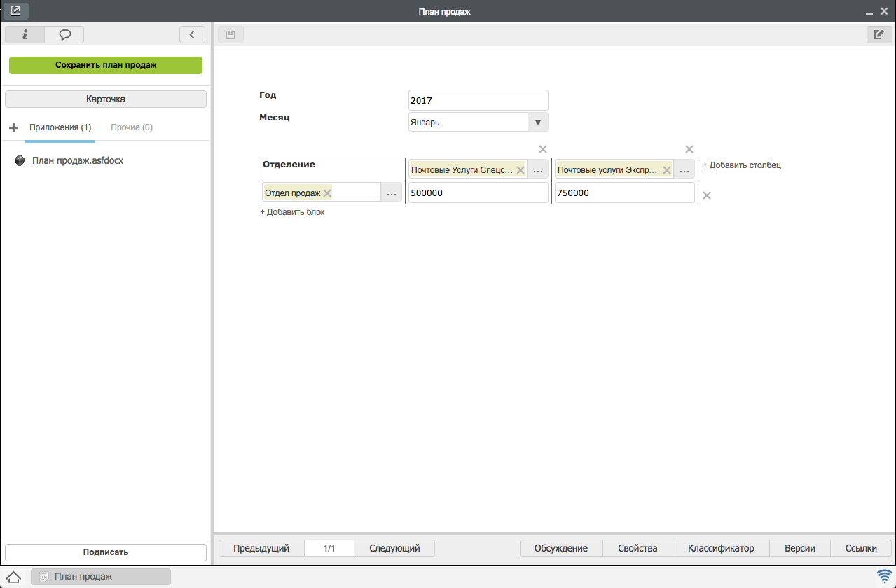
Task: Close the План продаж window
Action: click(884, 10)
